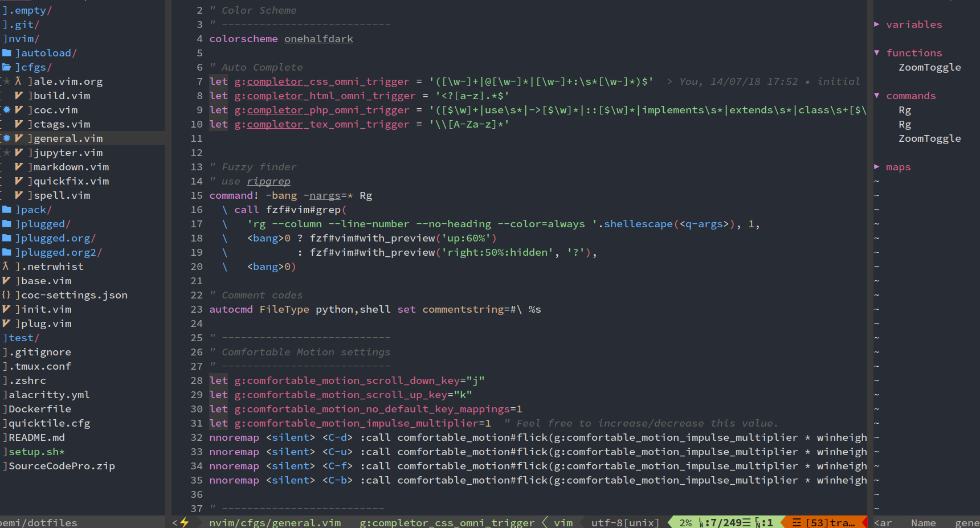Screen dimensions: 980x528
Task: Click the open folder icon beside cfgs
Action: [x=7, y=67]
